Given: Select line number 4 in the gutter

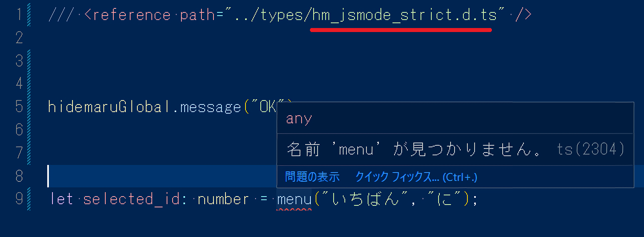Looking at the screenshot, I should pos(19,84).
